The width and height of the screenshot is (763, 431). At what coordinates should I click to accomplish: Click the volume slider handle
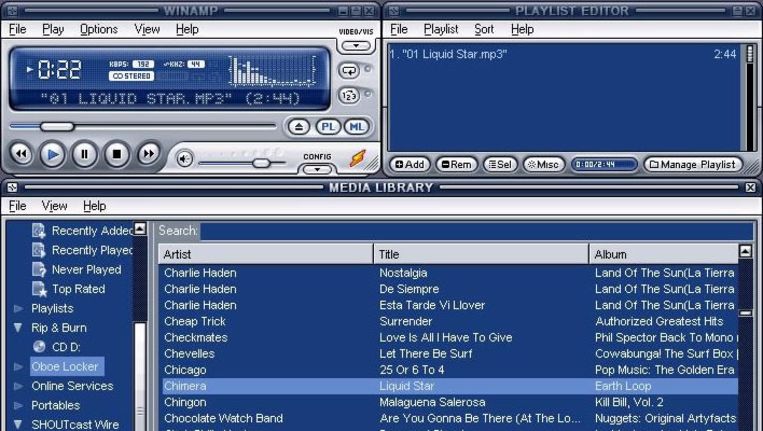tap(261, 163)
